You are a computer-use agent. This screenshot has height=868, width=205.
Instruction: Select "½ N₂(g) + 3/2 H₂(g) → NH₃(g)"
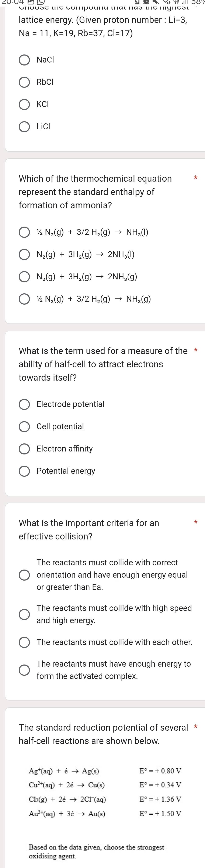pyautogui.click(x=24, y=299)
